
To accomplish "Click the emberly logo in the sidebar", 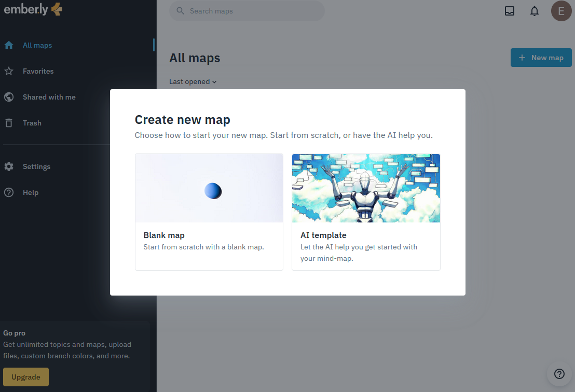I will click(x=33, y=9).
